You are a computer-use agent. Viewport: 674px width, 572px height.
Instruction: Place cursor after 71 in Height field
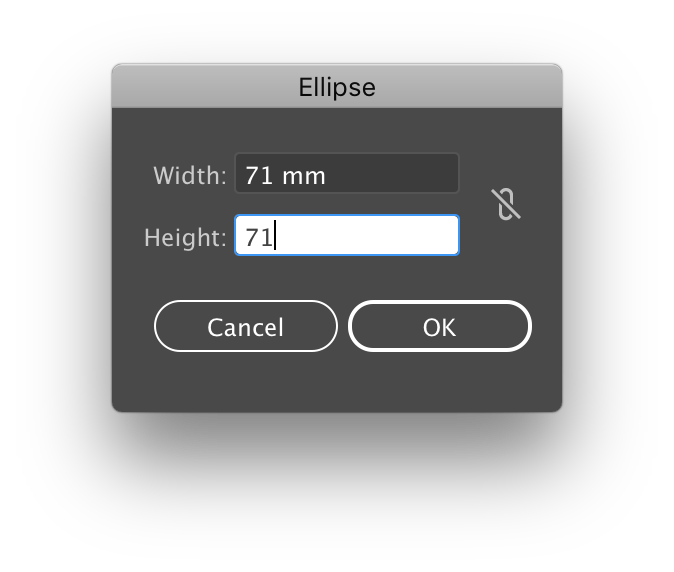275,236
